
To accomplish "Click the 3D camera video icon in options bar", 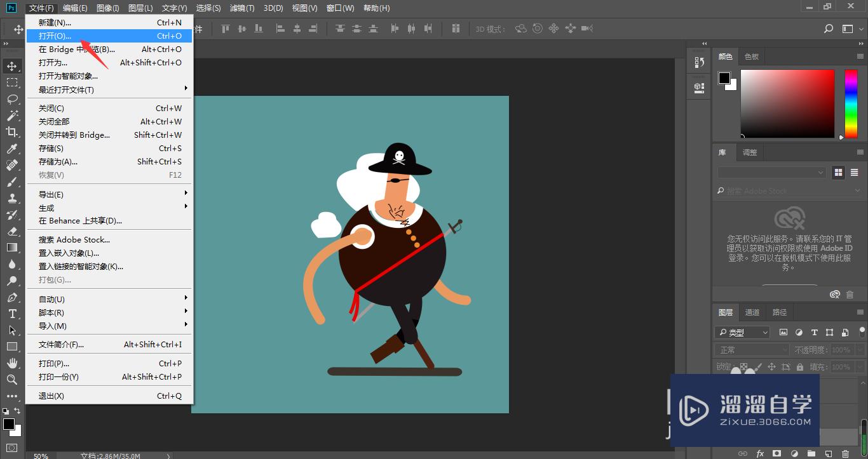I will pos(587,29).
